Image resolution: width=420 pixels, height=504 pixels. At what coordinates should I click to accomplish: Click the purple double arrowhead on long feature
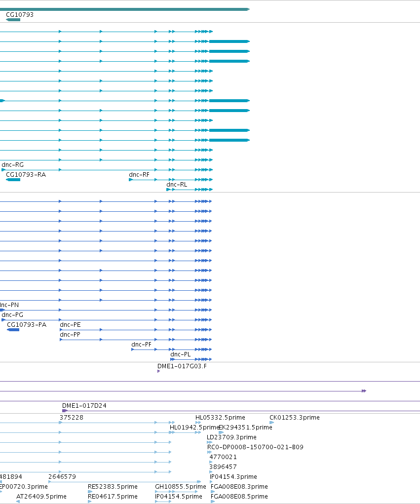point(364,391)
